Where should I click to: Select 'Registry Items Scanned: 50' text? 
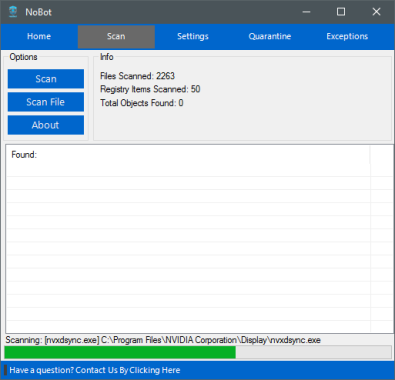150,89
